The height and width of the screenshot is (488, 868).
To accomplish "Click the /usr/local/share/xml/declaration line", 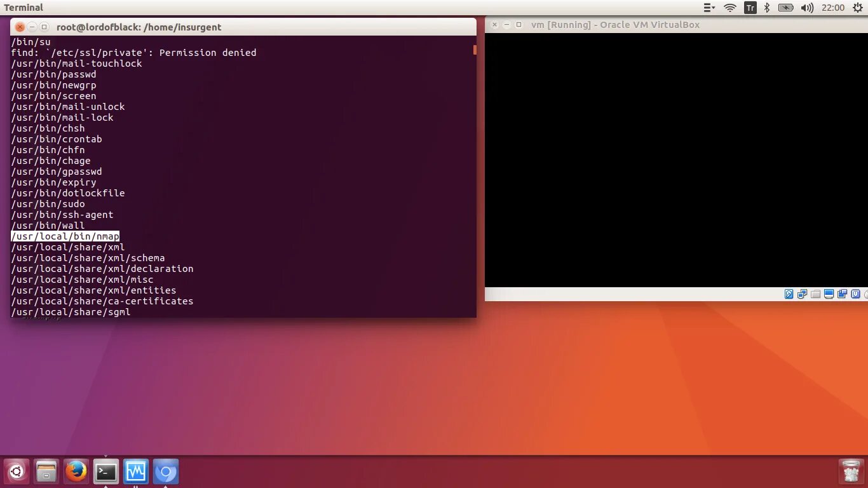I will [102, 269].
